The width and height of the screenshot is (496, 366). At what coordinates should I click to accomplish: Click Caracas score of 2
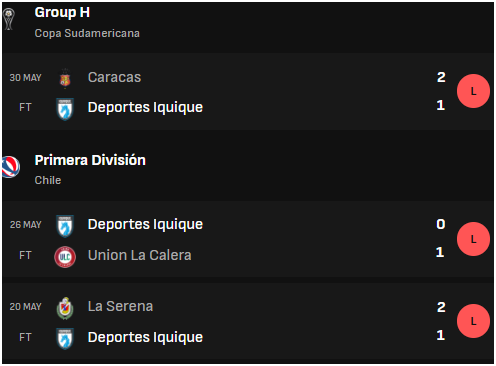click(441, 77)
